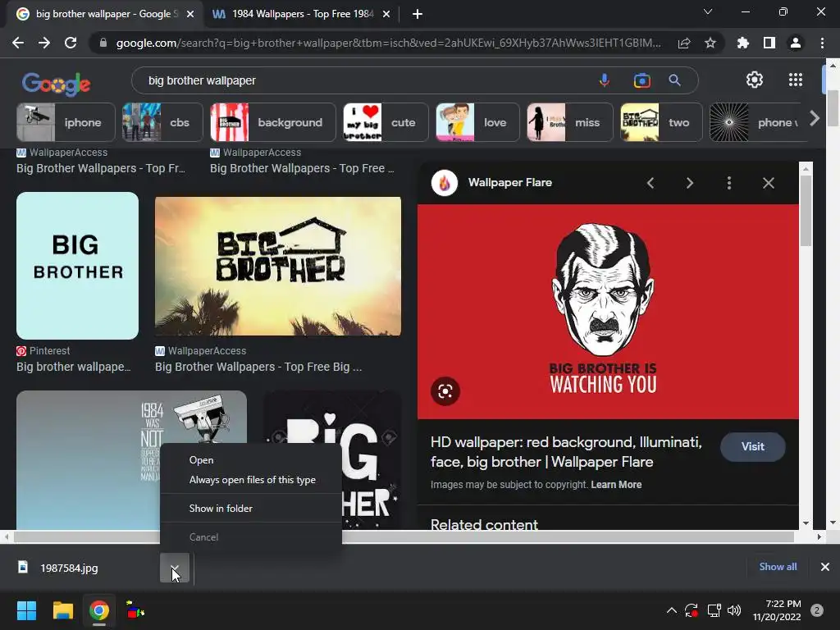The width and height of the screenshot is (840, 630).
Task: Open the 1984 security camera thumbnail
Action: [131, 460]
